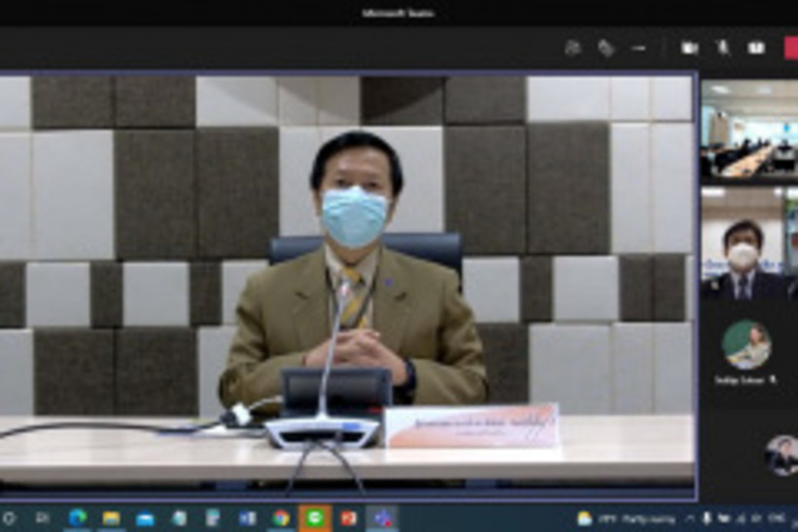Switch to PowerPoint on the taskbar
The width and height of the screenshot is (798, 532).
(348, 518)
